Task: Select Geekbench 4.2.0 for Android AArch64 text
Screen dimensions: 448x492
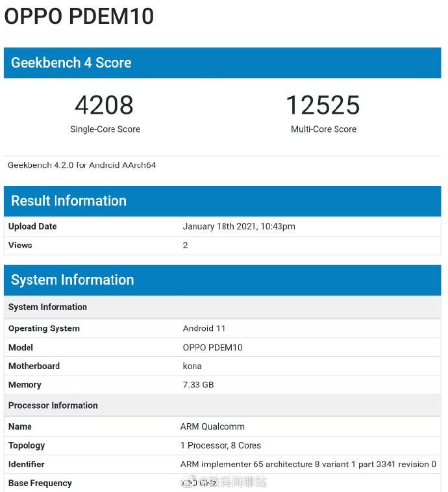Action: pyautogui.click(x=82, y=165)
